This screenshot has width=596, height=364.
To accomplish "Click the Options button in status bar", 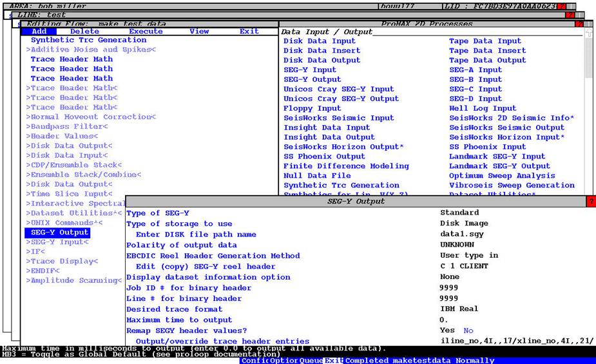I will (284, 360).
